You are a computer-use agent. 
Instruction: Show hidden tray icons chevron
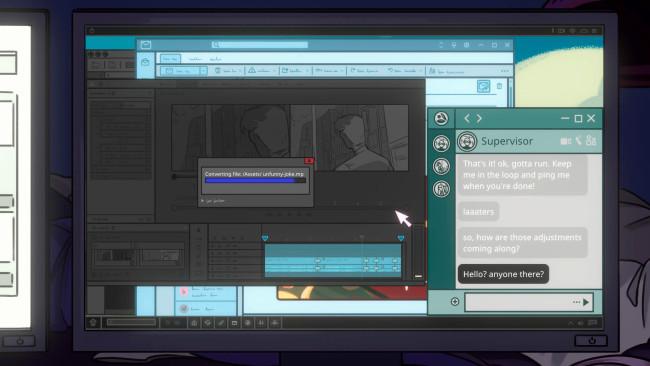pos(571,323)
